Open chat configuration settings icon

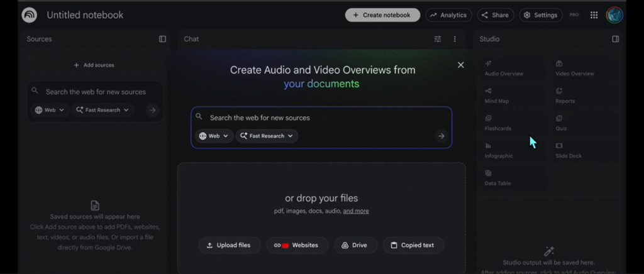438,39
